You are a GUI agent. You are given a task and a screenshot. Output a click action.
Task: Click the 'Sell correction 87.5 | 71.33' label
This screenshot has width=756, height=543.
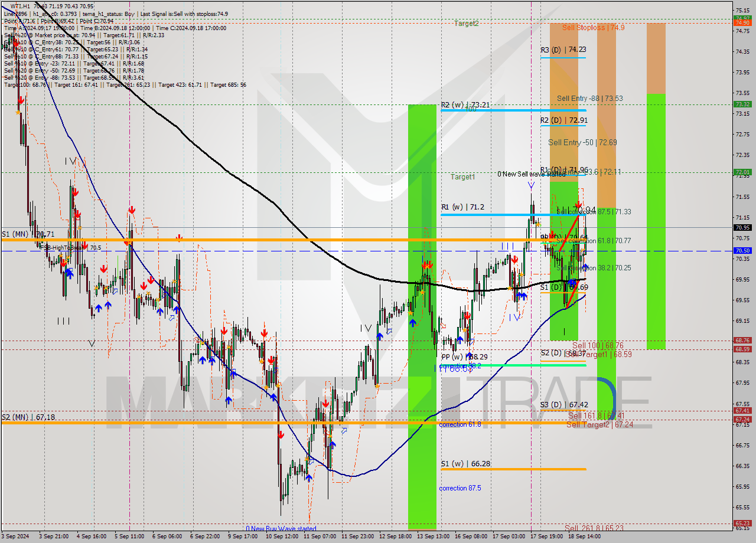tap(594, 211)
